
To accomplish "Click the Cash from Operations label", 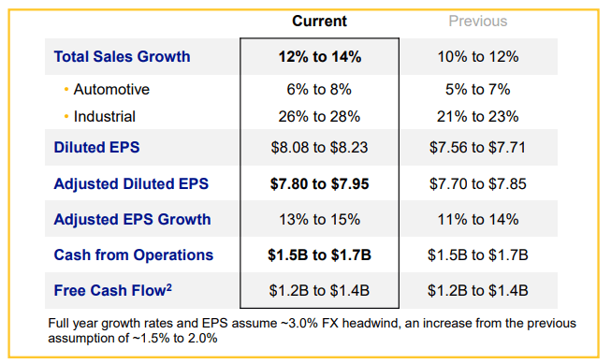I will point(134,255).
